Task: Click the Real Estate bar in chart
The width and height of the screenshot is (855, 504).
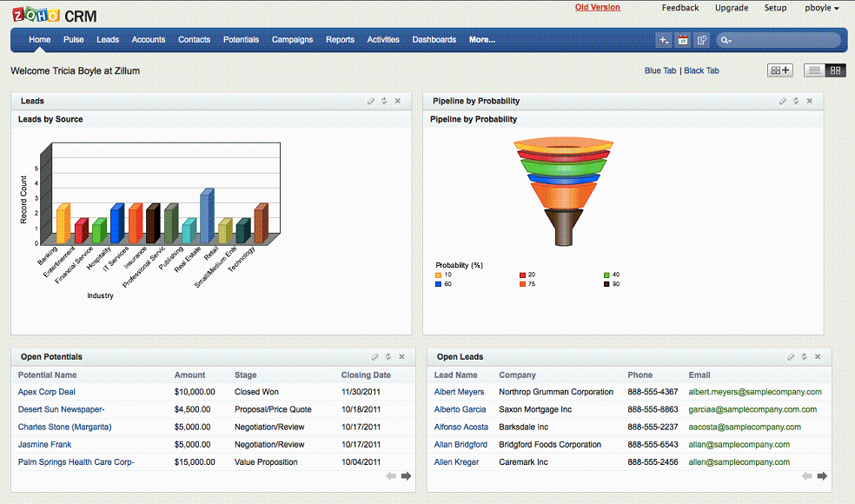Action: pyautogui.click(x=207, y=216)
